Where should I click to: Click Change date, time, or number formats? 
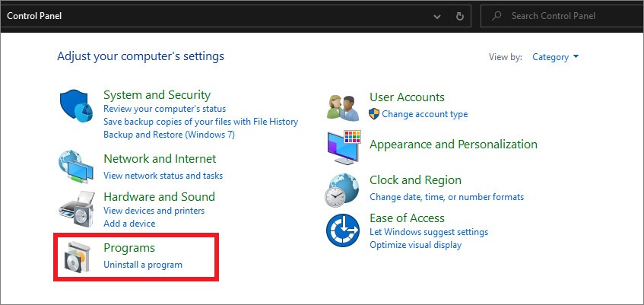(x=447, y=197)
